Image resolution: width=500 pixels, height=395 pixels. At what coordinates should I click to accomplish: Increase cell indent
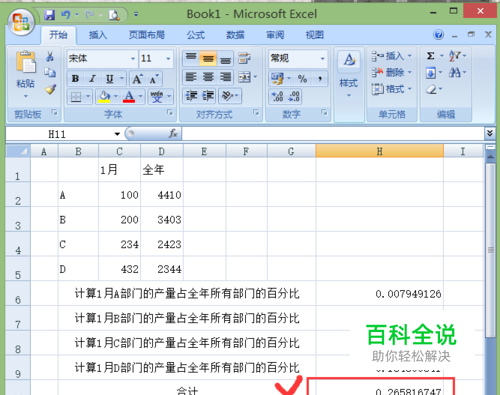point(208,96)
